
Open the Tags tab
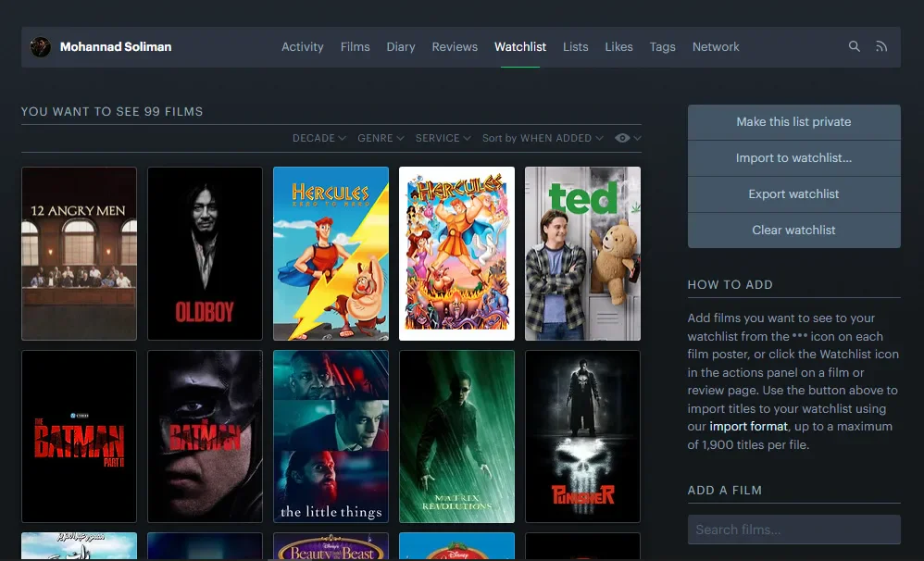pos(662,46)
